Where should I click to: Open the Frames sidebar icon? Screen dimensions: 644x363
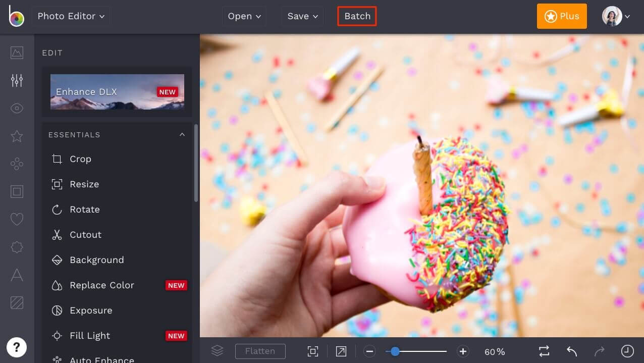[x=17, y=191]
